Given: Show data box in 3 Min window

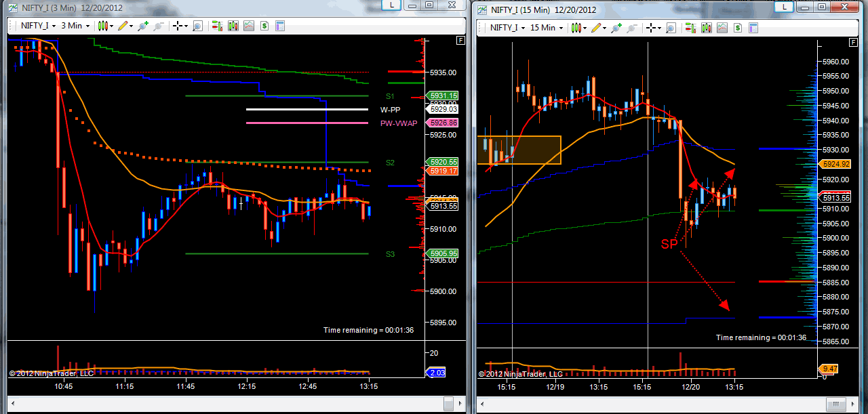Looking at the screenshot, I should [x=197, y=26].
